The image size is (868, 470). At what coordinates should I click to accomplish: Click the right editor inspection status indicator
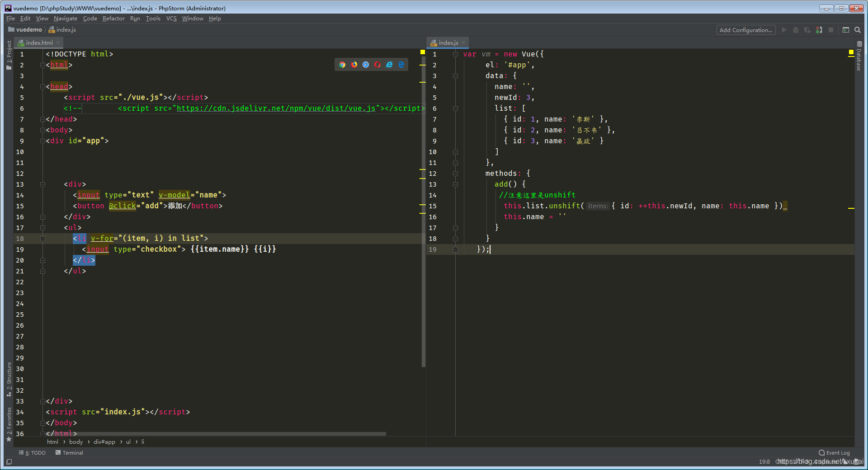[x=851, y=52]
